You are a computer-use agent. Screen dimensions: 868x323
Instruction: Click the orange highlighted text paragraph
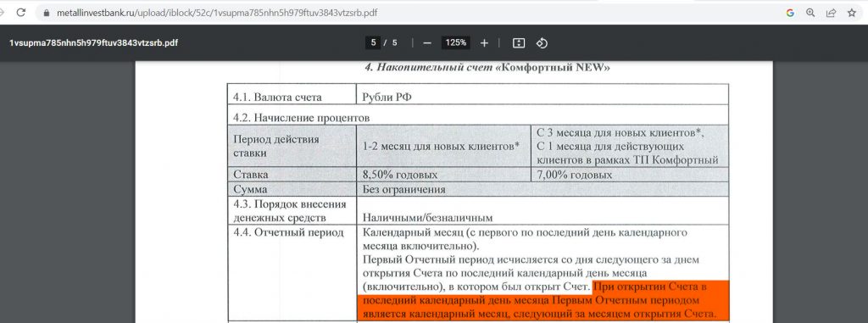click(543, 300)
